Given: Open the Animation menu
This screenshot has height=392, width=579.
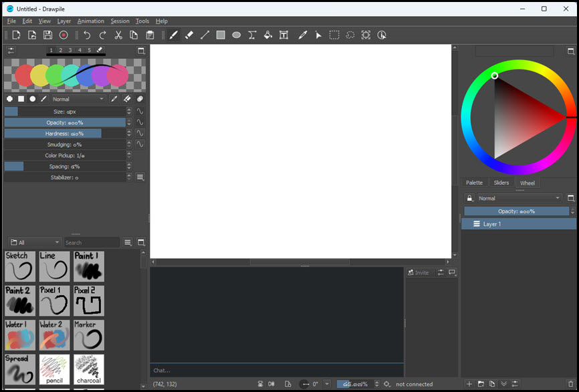Looking at the screenshot, I should tap(91, 21).
